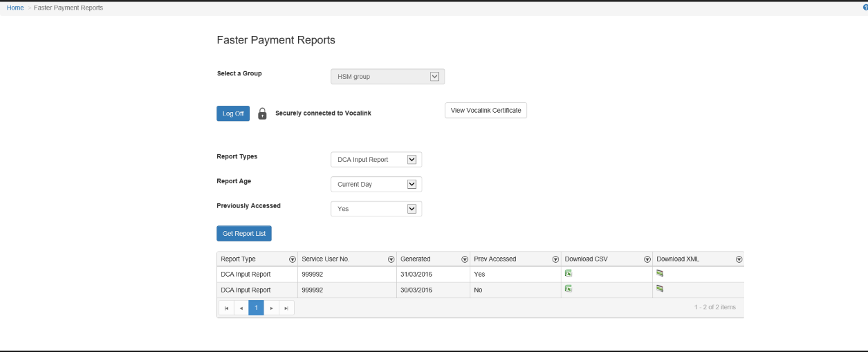The height and width of the screenshot is (352, 868).
Task: Download XML for 30/03/2016 report
Action: point(660,288)
